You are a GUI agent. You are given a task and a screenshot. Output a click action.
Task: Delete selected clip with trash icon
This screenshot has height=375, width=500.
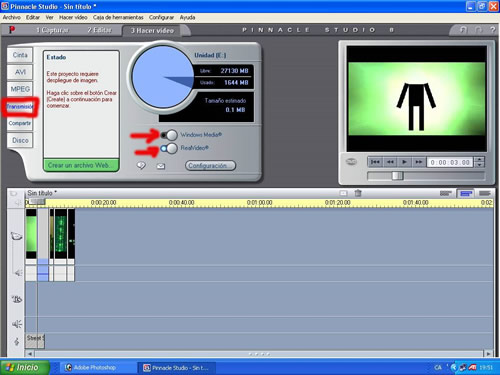[x=358, y=193]
